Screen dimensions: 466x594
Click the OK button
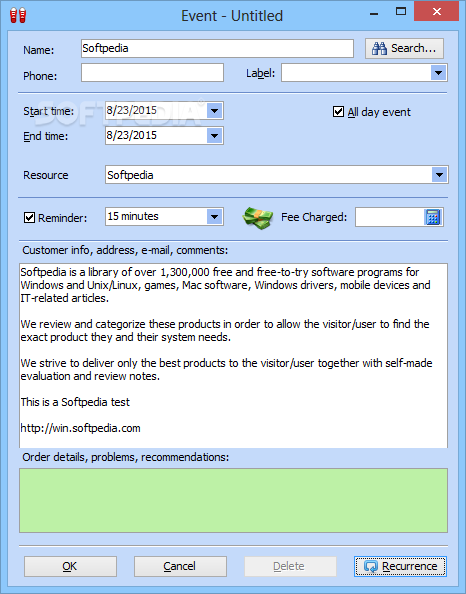coord(70,566)
